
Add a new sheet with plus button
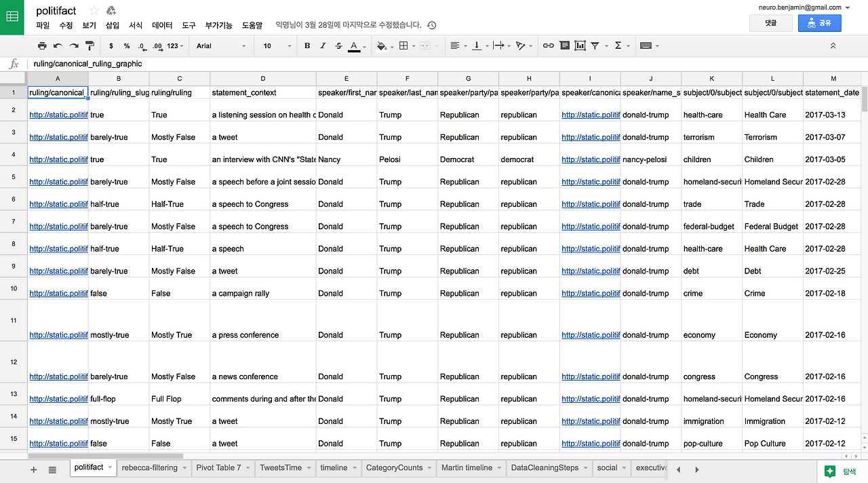click(x=34, y=469)
